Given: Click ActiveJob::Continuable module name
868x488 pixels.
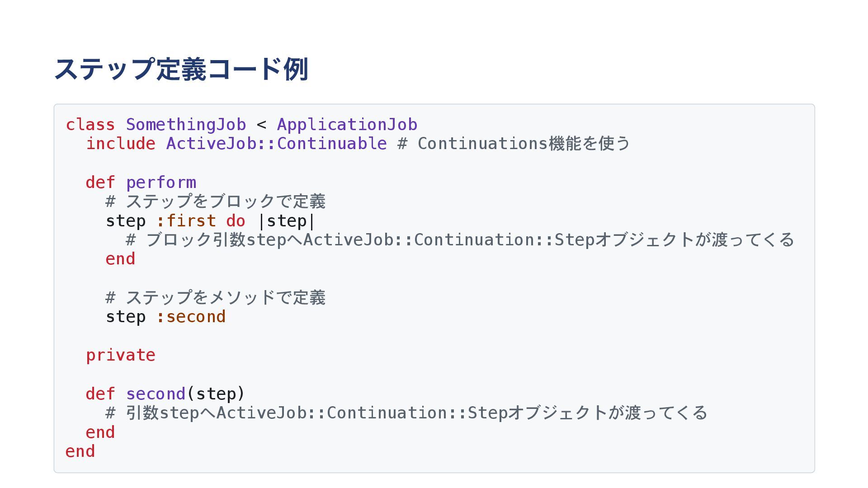Looking at the screenshot, I should 276,144.
